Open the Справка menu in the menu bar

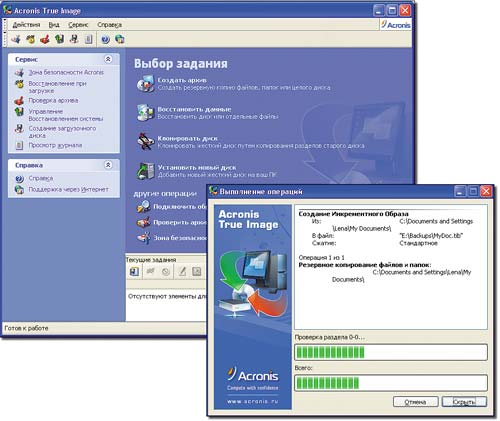(x=109, y=25)
